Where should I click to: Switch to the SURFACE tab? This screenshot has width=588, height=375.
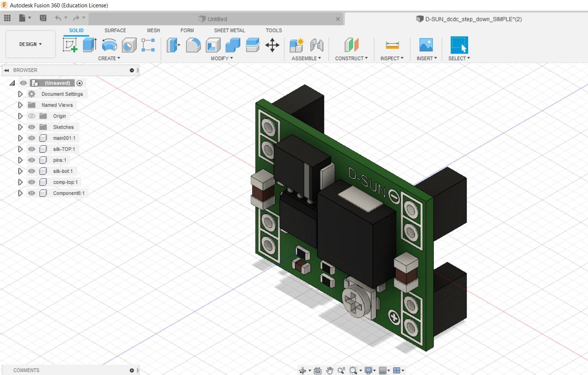coord(115,30)
